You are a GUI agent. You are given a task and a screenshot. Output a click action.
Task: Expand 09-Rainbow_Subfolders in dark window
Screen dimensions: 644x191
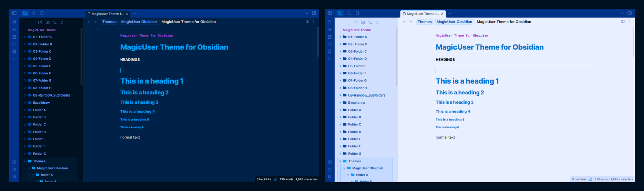(x=25, y=95)
